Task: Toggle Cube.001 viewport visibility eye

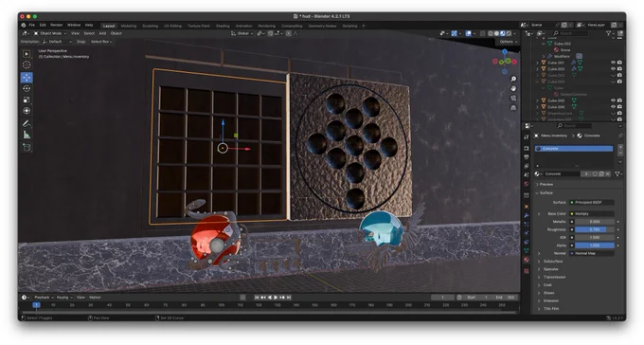Action: click(x=613, y=63)
